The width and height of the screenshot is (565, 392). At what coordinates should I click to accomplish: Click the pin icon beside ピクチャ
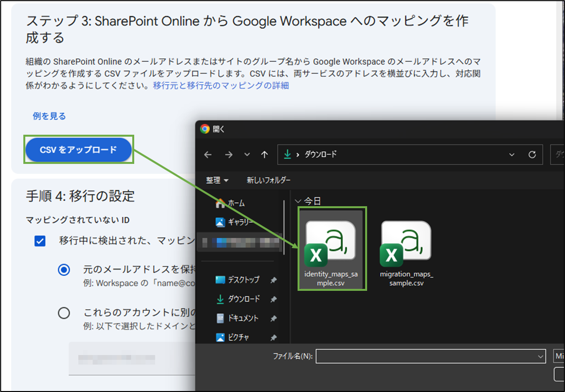click(x=273, y=338)
